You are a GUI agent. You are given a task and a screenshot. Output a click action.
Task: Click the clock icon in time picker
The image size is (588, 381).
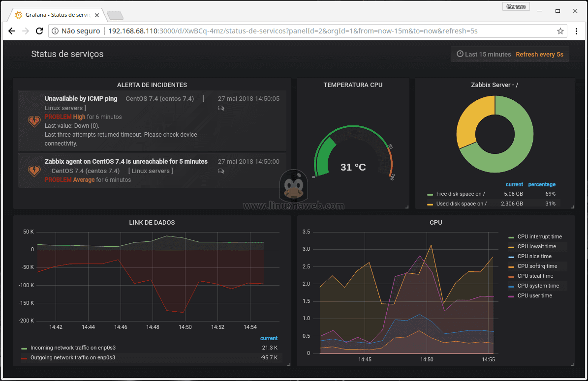[460, 54]
